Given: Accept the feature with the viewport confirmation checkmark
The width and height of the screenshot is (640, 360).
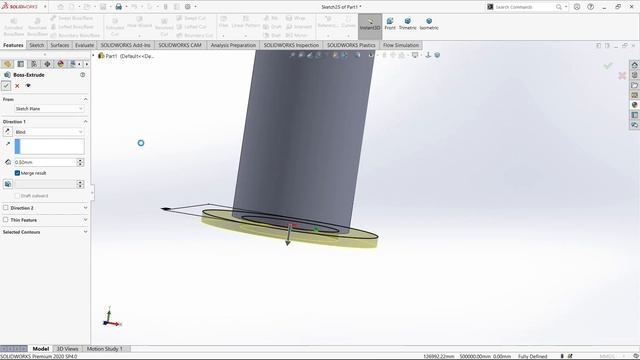Looking at the screenshot, I should tap(608, 65).
